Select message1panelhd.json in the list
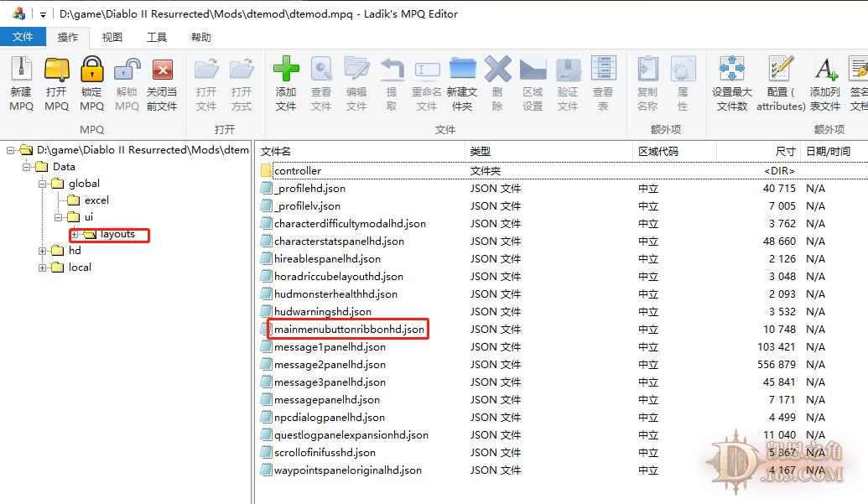 coord(330,347)
